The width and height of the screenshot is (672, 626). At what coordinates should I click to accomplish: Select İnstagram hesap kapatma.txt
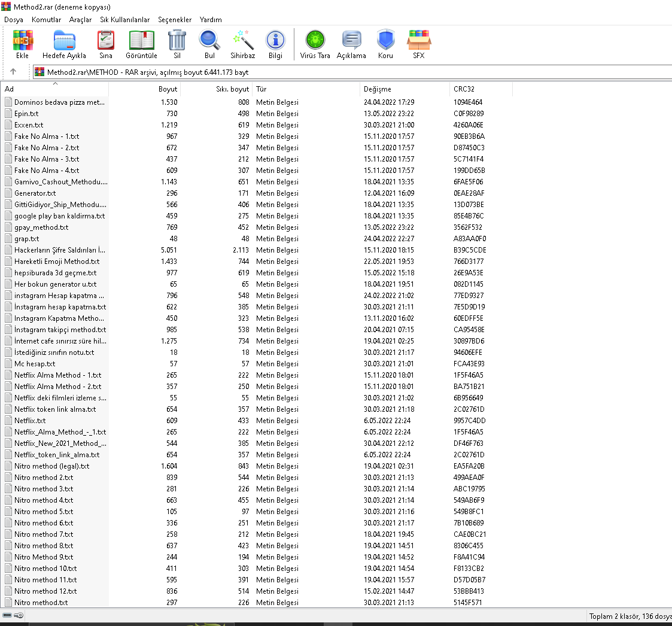(x=60, y=306)
